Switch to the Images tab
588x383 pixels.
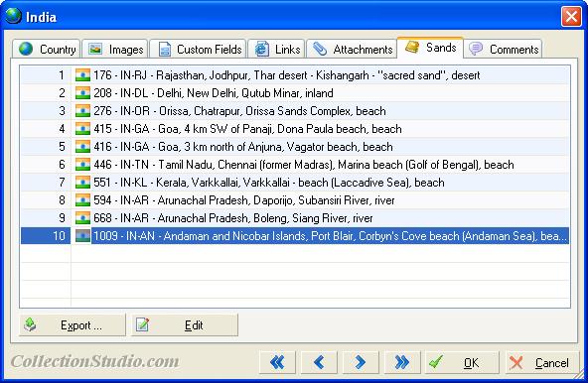coord(115,49)
